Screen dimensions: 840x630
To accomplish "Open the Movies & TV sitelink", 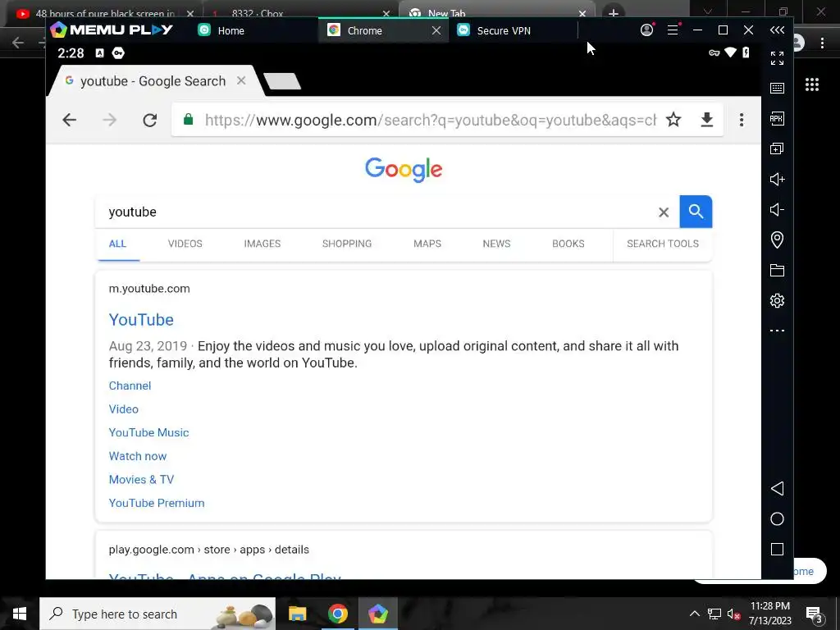I will [x=141, y=479].
